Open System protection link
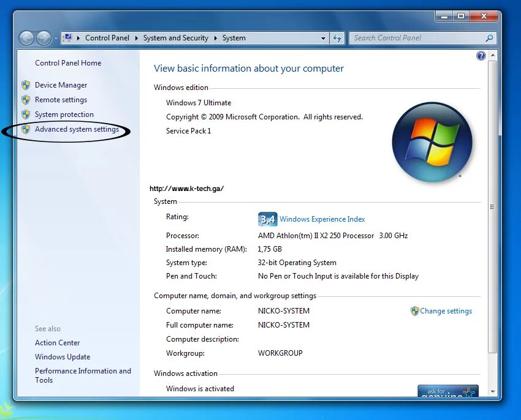This screenshot has width=521, height=420. [64, 114]
